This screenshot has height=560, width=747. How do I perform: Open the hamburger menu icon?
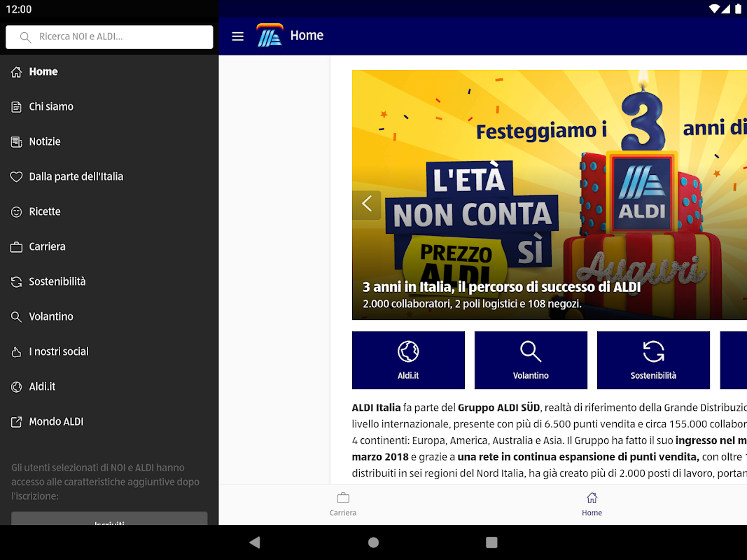[x=237, y=36]
